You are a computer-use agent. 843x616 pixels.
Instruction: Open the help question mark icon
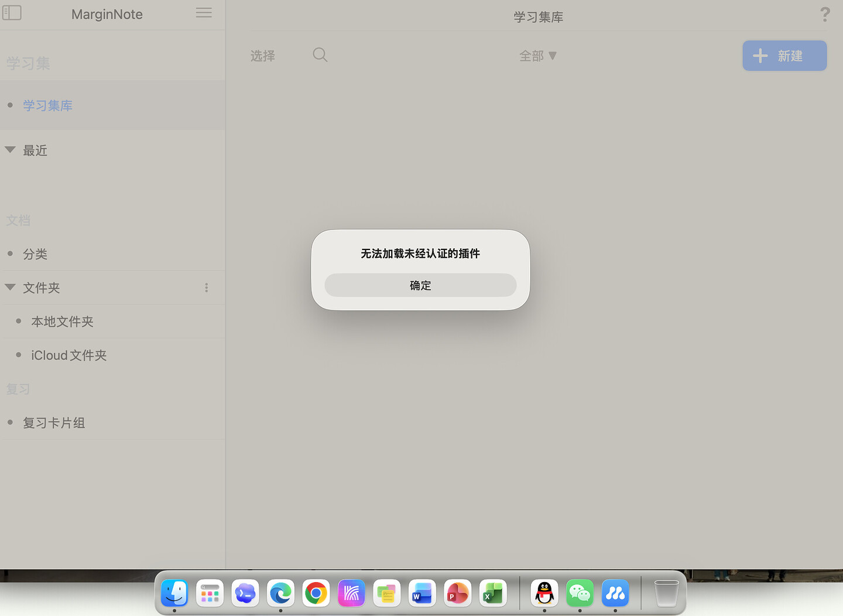[825, 15]
